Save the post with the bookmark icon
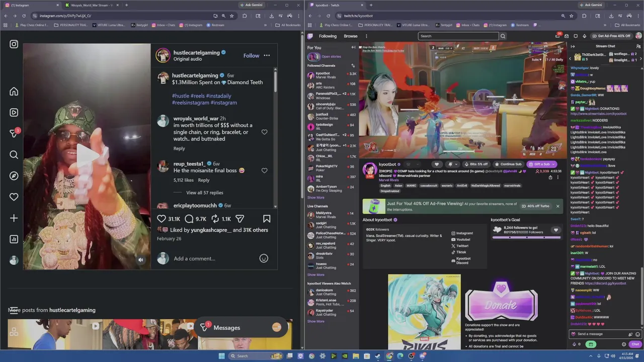The image size is (644, 362). click(x=267, y=219)
